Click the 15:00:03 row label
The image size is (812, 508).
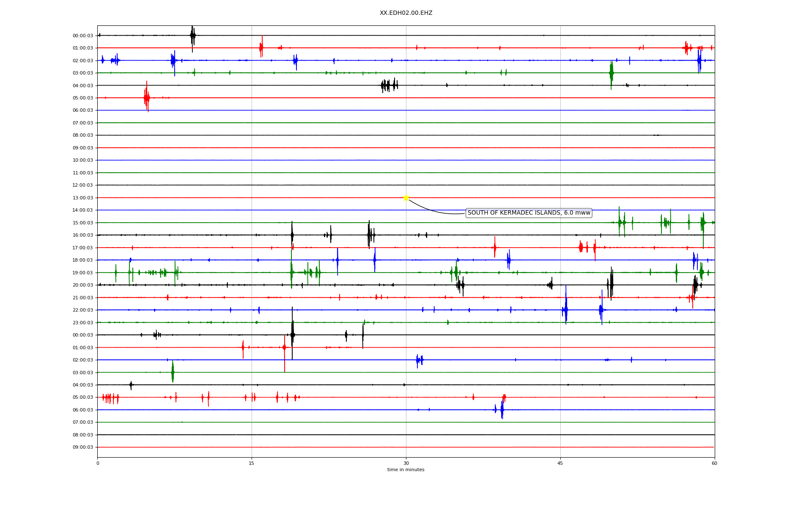(82, 223)
